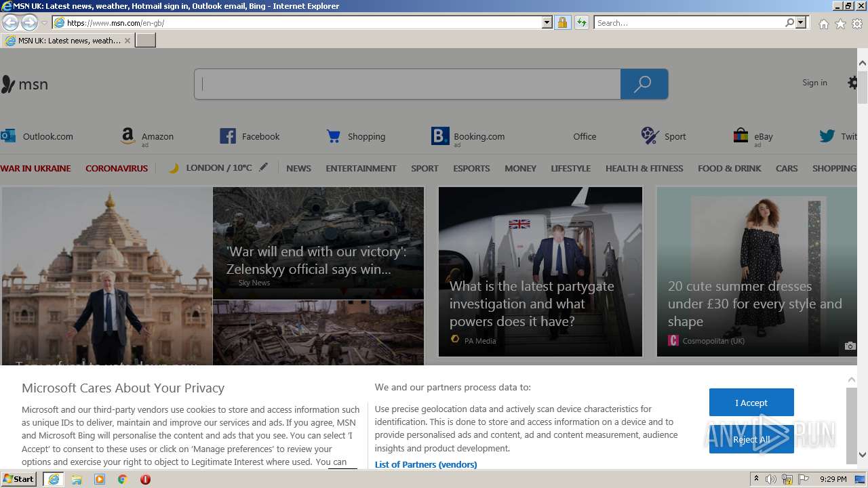
Task: Open the recent pages dropdown arrow
Action: coord(44,23)
